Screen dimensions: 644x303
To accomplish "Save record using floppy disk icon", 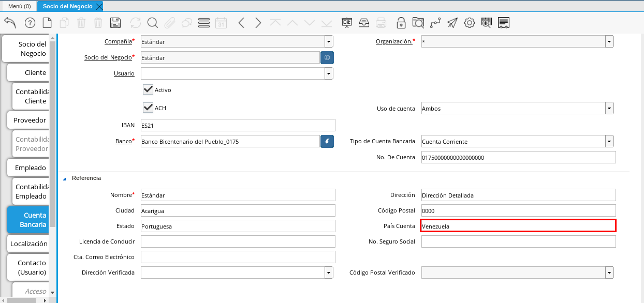I will pyautogui.click(x=115, y=23).
